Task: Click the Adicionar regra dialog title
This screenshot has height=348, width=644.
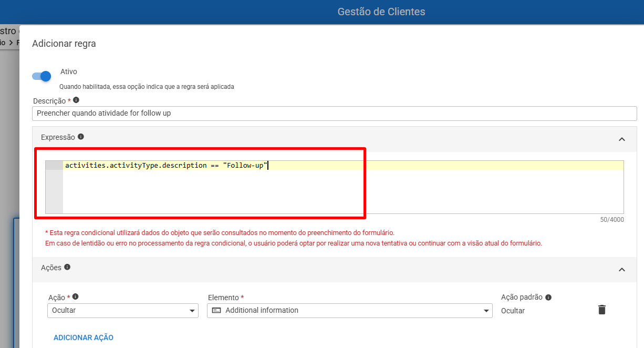Action: tap(64, 44)
